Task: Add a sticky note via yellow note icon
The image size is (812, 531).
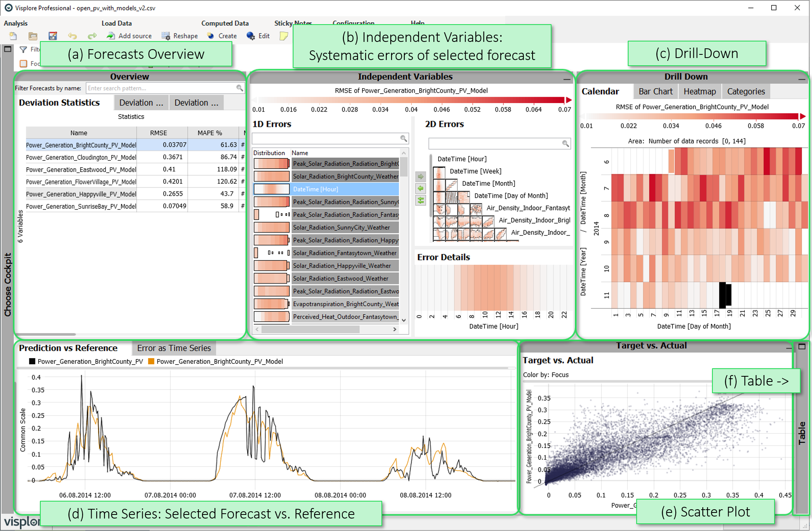Action: (x=284, y=36)
